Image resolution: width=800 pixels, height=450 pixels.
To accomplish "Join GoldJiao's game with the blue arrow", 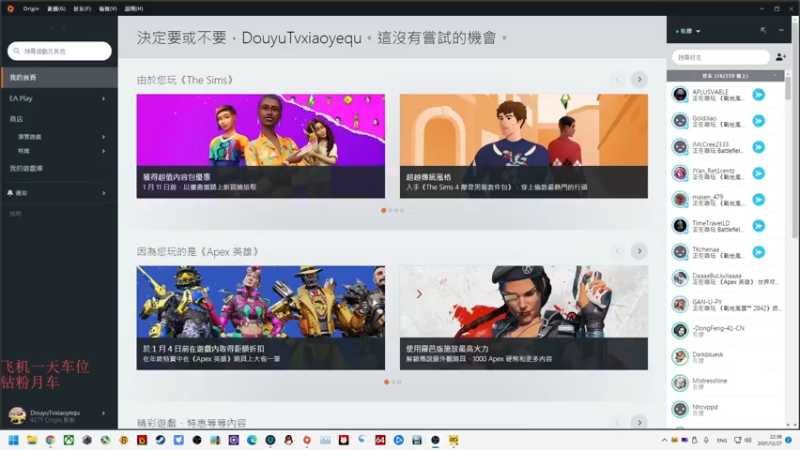I will tap(759, 121).
